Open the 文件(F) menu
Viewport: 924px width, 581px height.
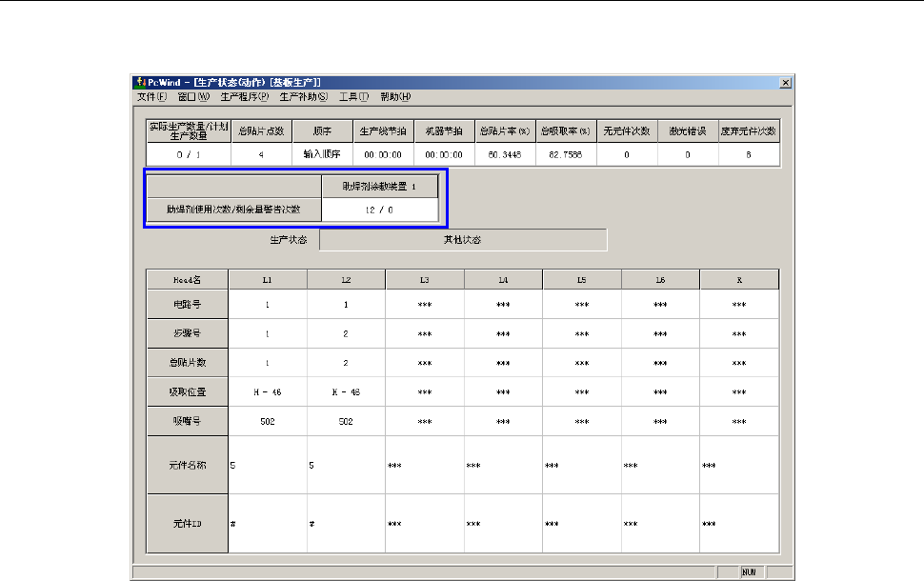(151, 96)
